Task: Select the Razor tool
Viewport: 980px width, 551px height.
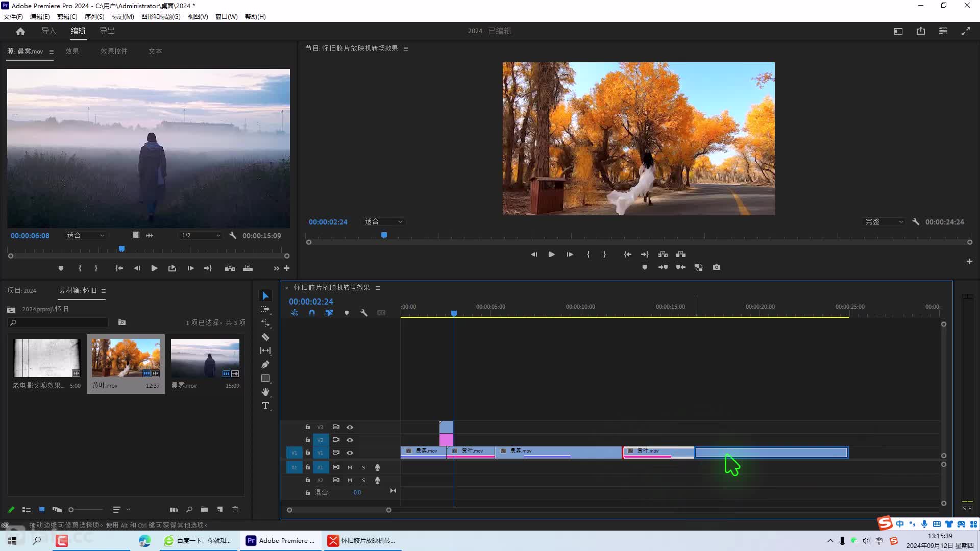Action: tap(265, 337)
